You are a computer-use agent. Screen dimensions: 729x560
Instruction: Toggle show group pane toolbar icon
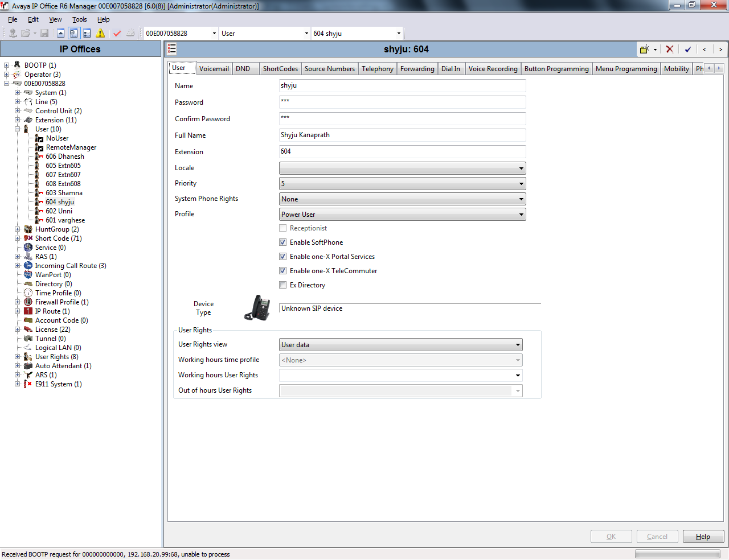(87, 34)
